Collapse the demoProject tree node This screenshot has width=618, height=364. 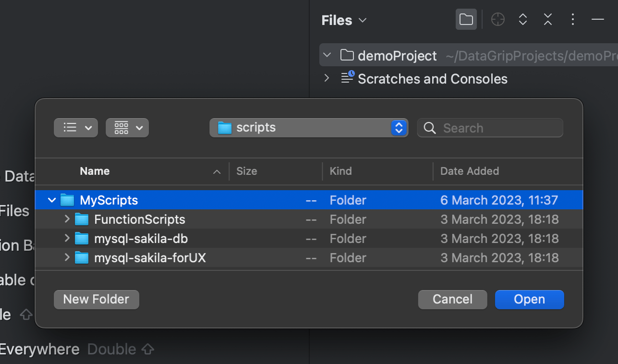tap(327, 55)
